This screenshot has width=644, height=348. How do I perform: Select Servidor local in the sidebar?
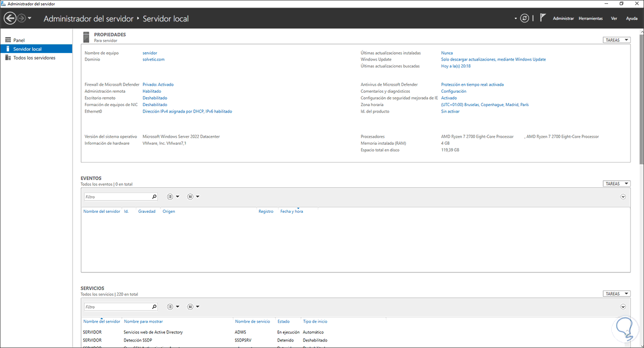(27, 49)
